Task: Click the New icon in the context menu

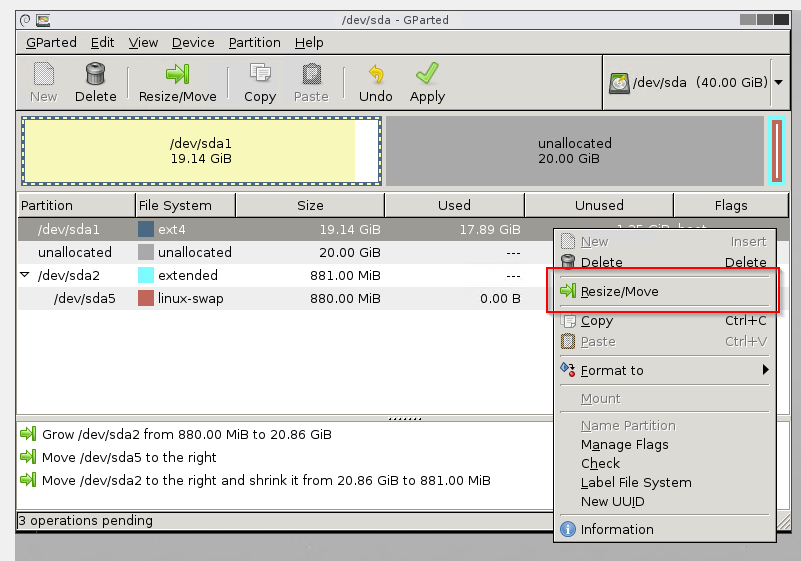Action: (568, 241)
